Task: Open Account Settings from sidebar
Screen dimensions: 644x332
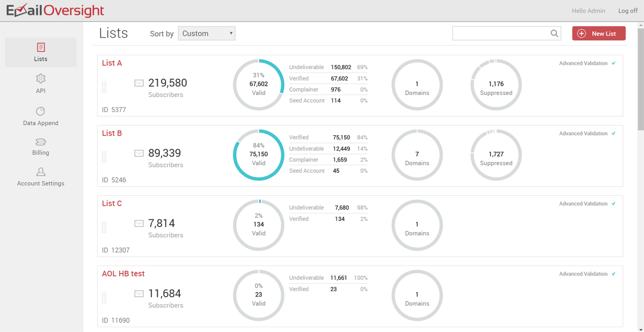Action: [x=40, y=177]
